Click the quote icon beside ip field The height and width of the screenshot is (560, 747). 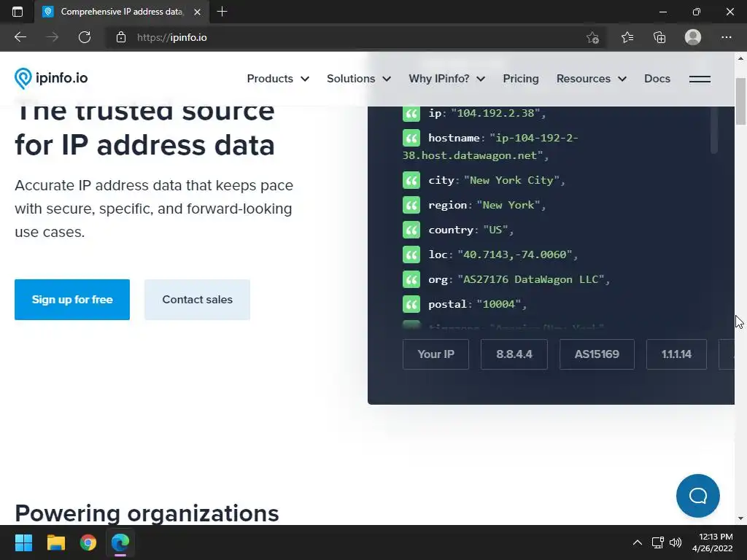pyautogui.click(x=411, y=113)
